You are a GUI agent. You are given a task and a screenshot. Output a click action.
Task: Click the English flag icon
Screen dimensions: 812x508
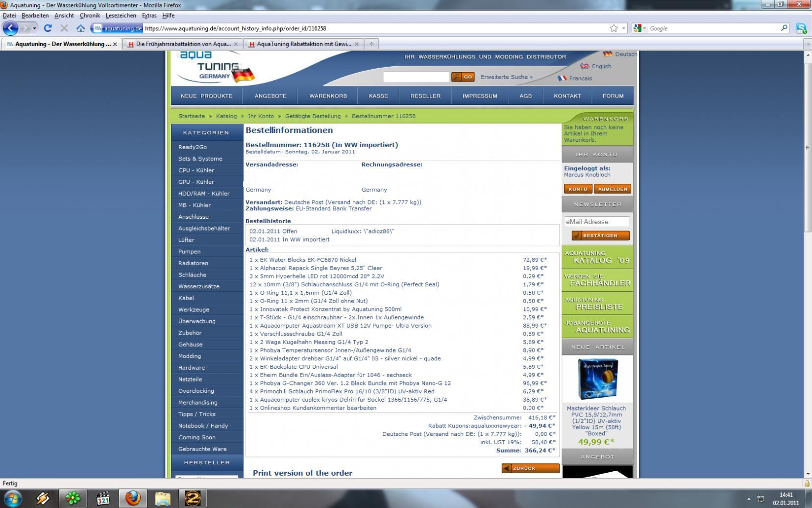click(x=585, y=66)
